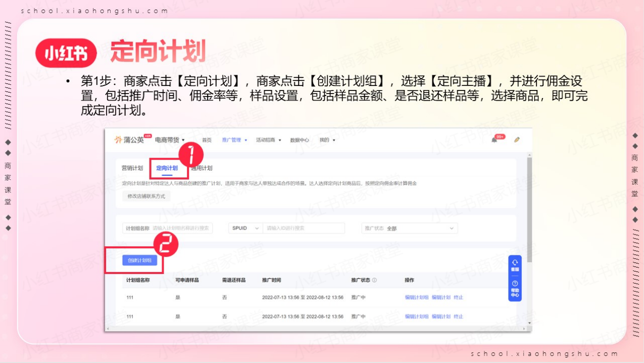Switch to the 通用计划 tab
644x363 pixels.
(202, 168)
